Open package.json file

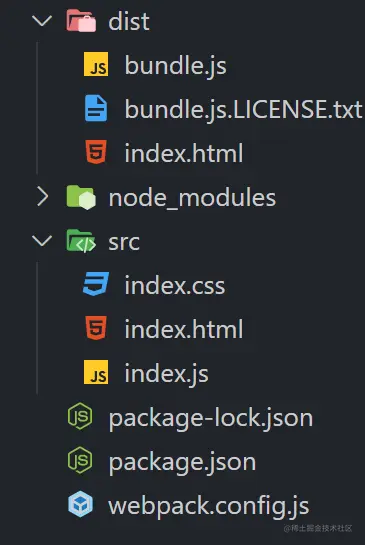point(182,462)
